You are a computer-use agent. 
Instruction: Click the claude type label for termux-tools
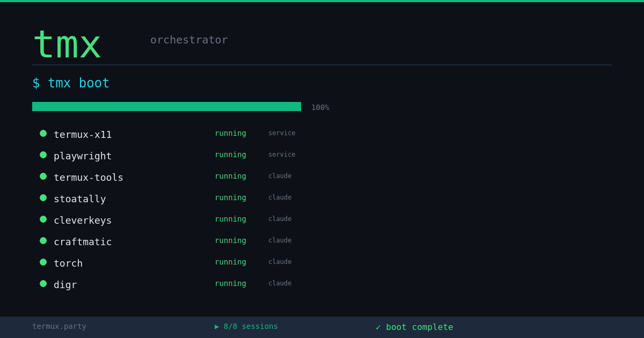click(x=280, y=176)
